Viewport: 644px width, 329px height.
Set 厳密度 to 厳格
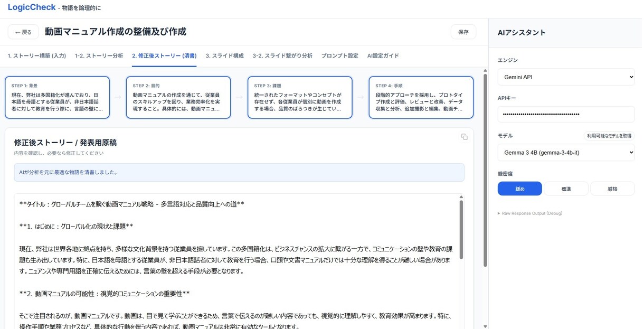[x=612, y=189]
